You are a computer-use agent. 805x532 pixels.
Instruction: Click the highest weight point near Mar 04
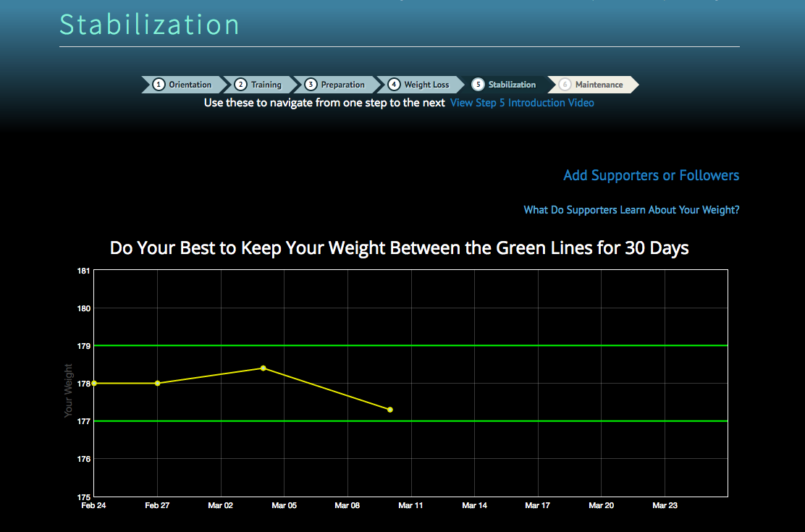[x=264, y=368]
